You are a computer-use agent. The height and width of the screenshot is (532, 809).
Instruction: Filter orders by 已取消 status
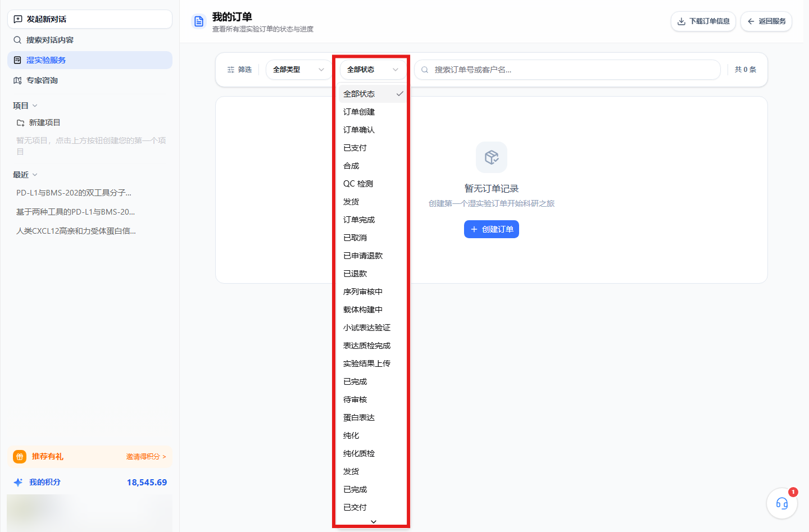pos(374,238)
